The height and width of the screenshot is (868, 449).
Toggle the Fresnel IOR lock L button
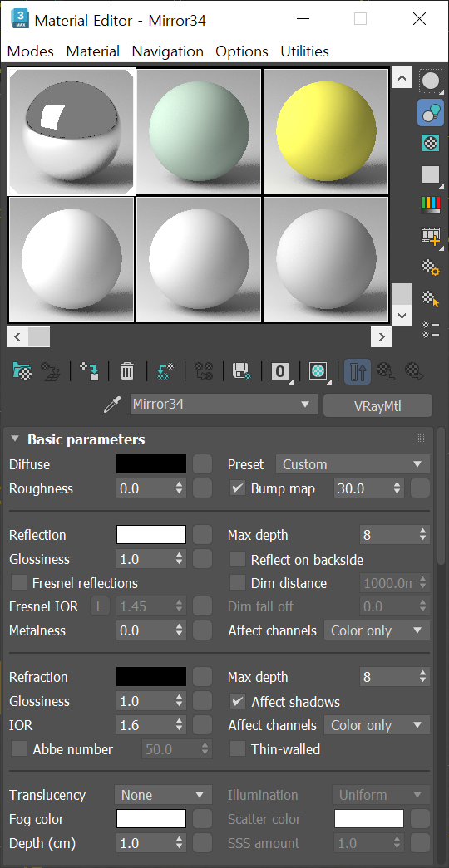[x=100, y=606]
